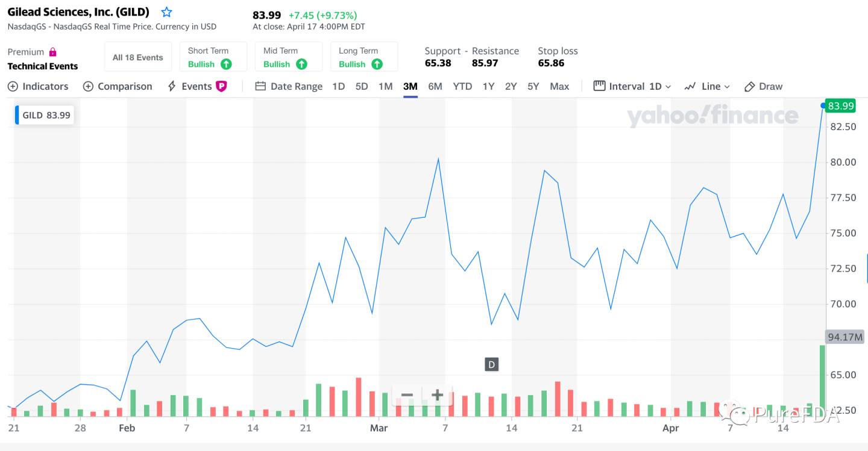
Task: Click the Premium lock icon
Action: coord(53,52)
